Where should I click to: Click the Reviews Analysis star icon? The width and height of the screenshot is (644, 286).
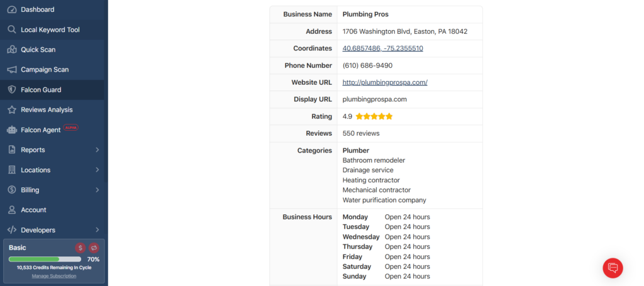point(11,110)
